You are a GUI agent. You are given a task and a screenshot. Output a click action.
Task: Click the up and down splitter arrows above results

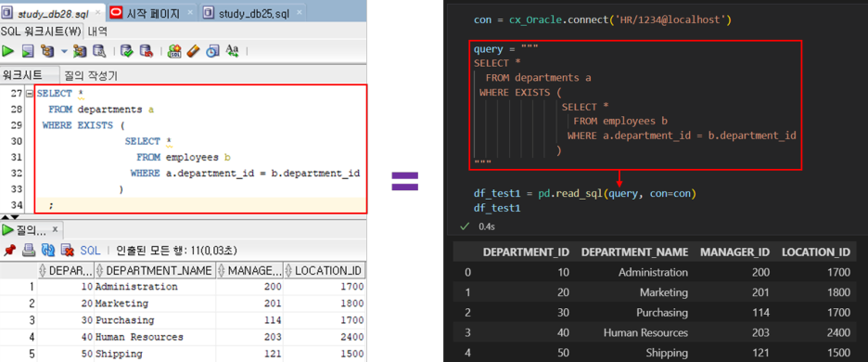pos(9,217)
